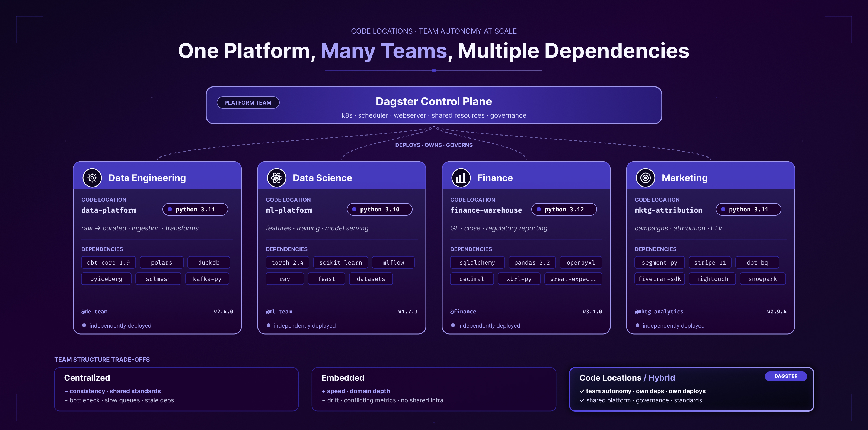Image resolution: width=868 pixels, height=430 pixels.
Task: Click the Centralized trade-off card heading
Action: 87,378
